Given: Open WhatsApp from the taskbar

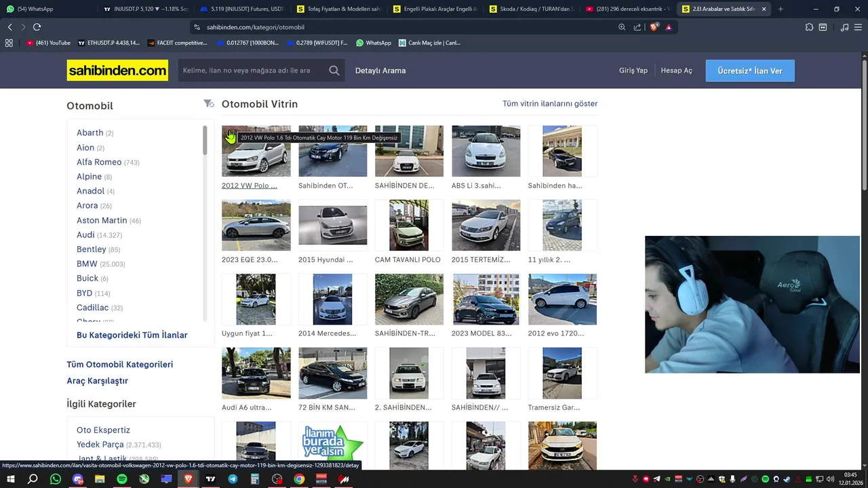Looking at the screenshot, I should tap(56, 479).
